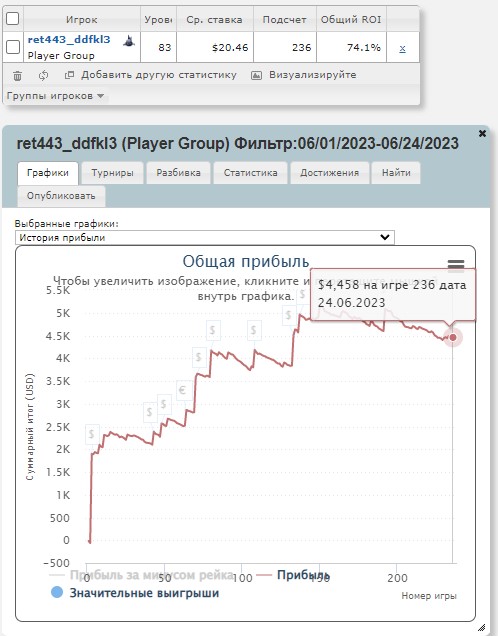
Task: Tick the header select-all checkbox
Action: click(13, 18)
